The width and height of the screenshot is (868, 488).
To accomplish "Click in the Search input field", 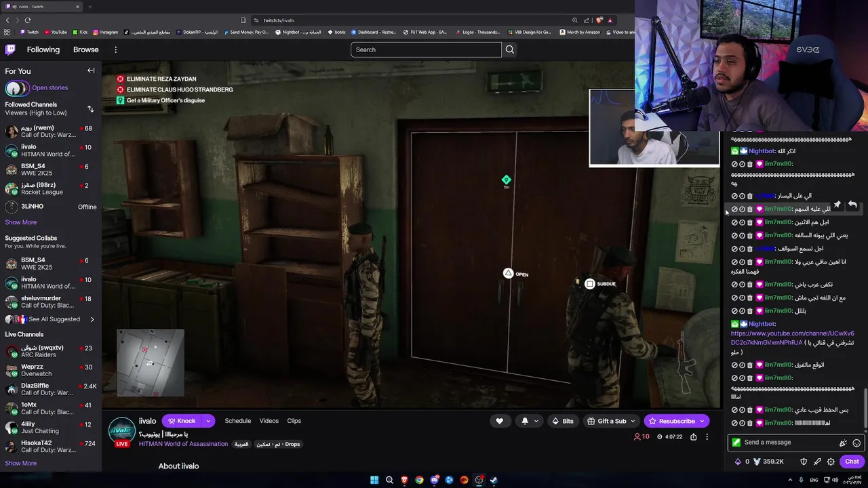I will pos(426,49).
